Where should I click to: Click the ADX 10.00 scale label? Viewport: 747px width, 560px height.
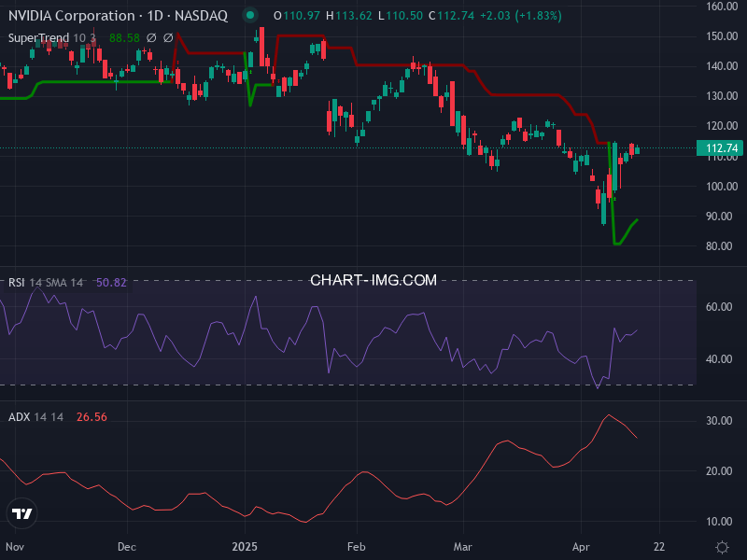click(719, 522)
